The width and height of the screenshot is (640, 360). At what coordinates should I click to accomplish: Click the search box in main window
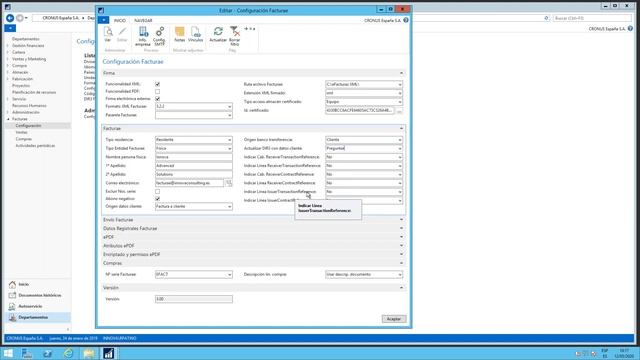click(592, 18)
